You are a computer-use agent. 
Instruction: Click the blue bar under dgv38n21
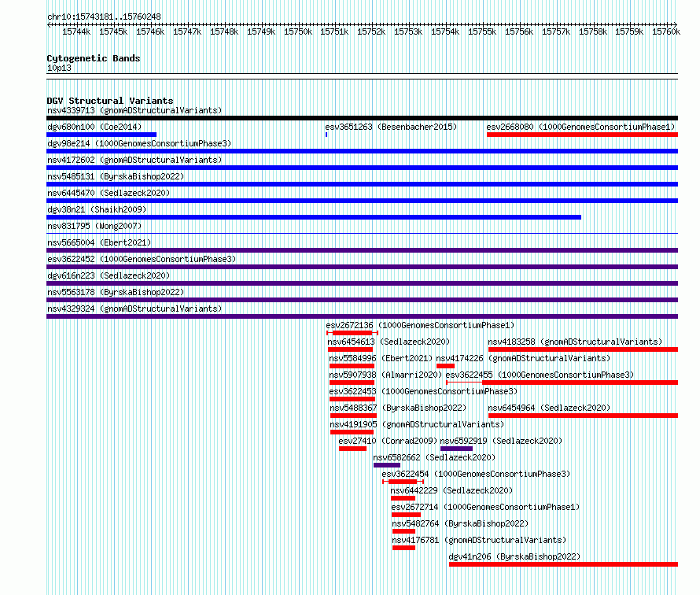pyautogui.click(x=314, y=217)
